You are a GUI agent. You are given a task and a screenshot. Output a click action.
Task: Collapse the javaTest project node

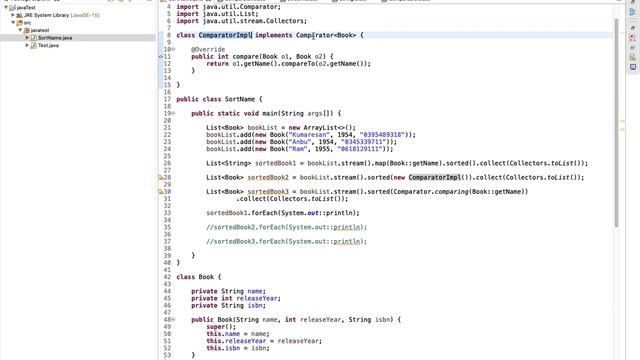click(6, 7)
